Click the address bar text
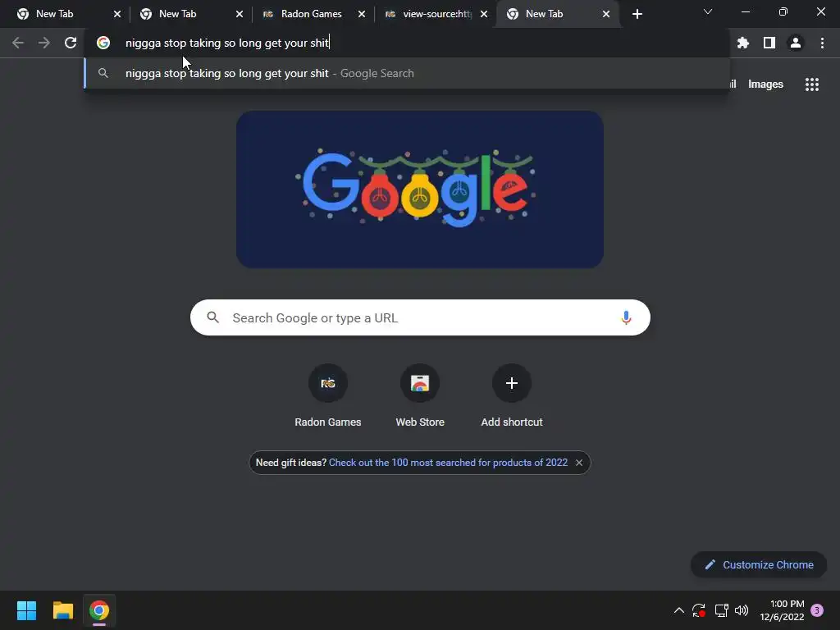Screen dimensions: 840x630 point(226,43)
